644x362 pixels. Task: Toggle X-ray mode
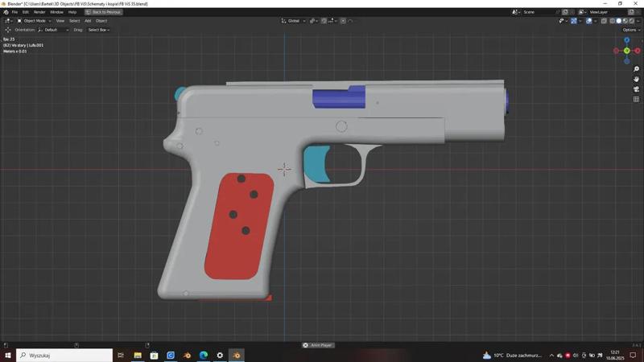pos(604,21)
